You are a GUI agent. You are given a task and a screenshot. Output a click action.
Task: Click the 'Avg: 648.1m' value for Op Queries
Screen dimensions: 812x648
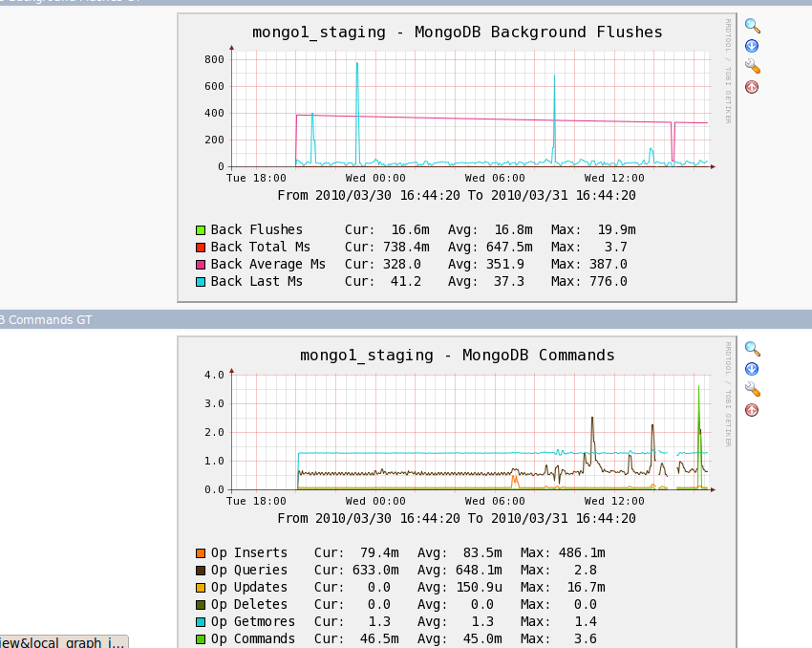(459, 570)
